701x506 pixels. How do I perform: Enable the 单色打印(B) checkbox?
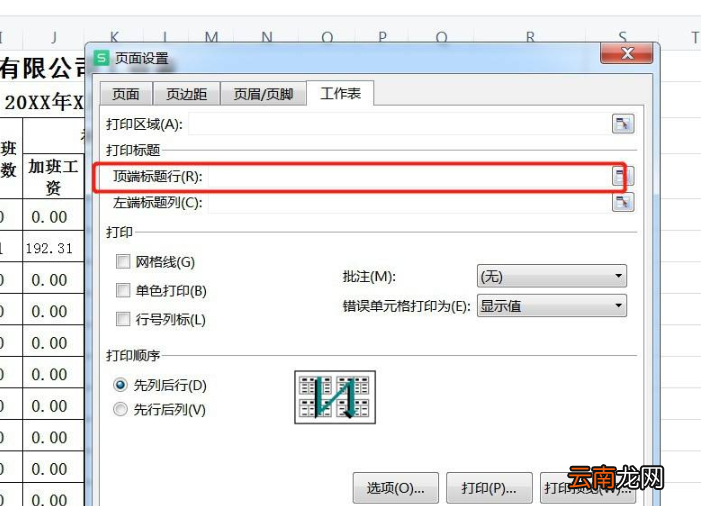pyautogui.click(x=123, y=291)
